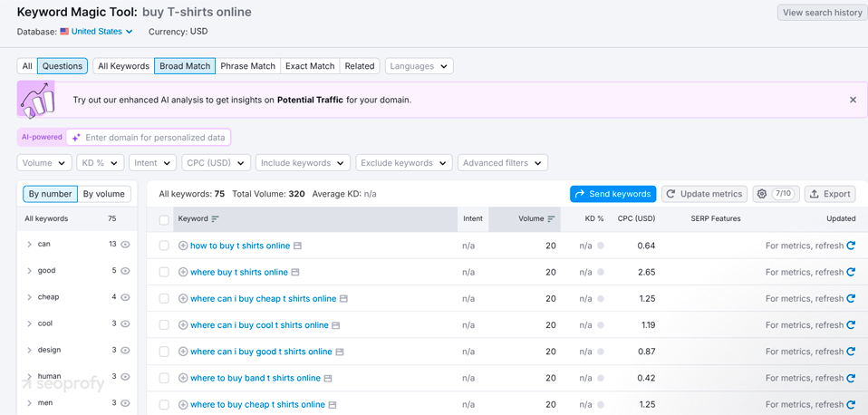Check 'where buy t shirts online' row
The image size is (868, 415).
click(x=164, y=272)
